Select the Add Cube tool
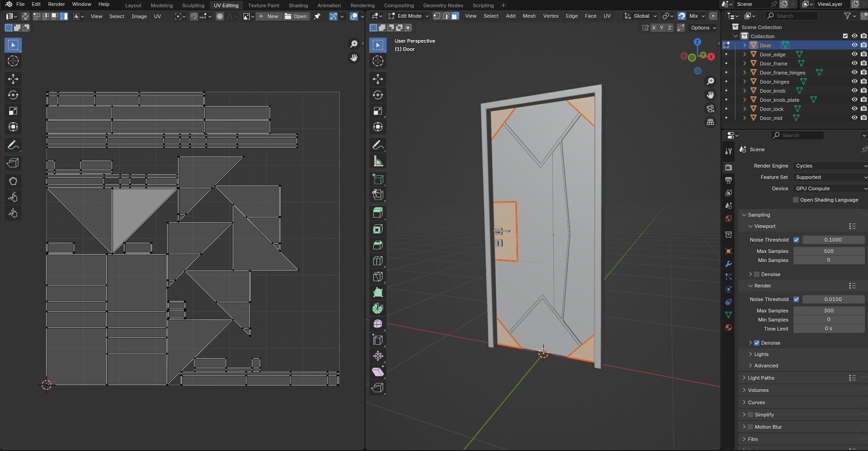This screenshot has height=451, width=868. click(x=377, y=179)
